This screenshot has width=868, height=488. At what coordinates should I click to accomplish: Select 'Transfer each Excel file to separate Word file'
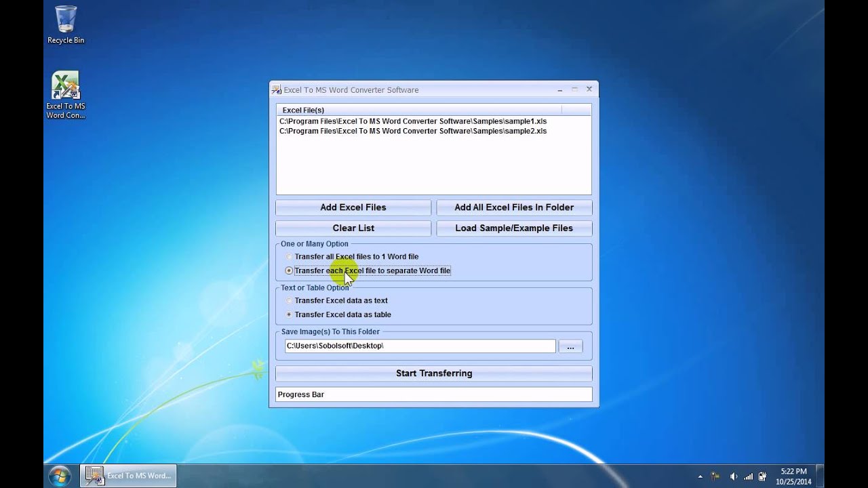(x=368, y=270)
